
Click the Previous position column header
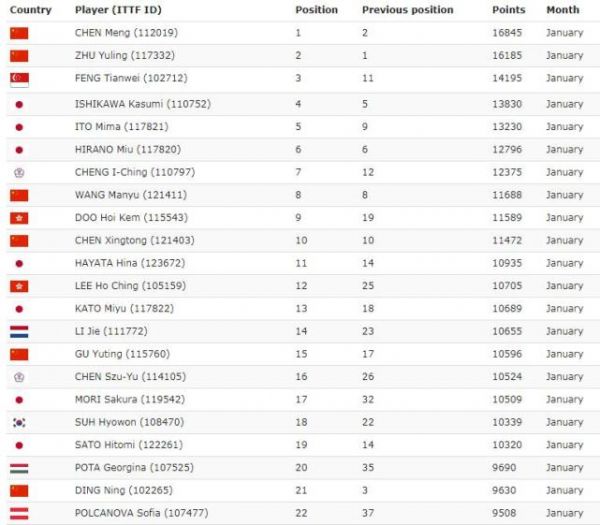[x=408, y=10]
